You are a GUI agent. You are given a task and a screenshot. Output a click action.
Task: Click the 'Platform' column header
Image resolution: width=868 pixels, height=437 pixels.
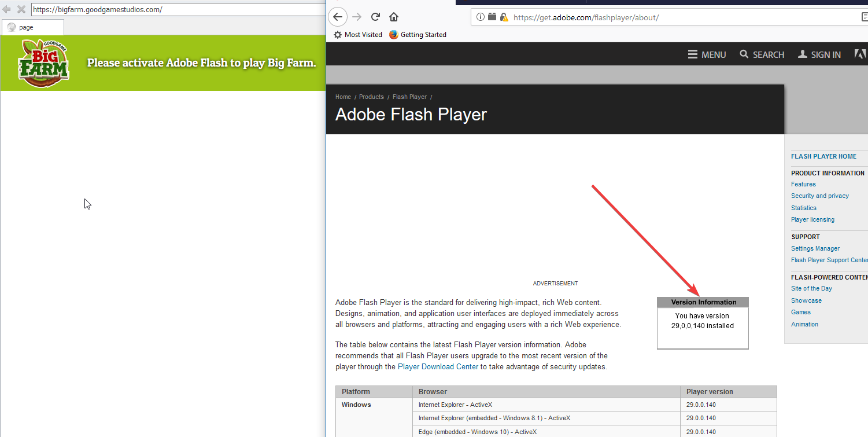coord(374,392)
